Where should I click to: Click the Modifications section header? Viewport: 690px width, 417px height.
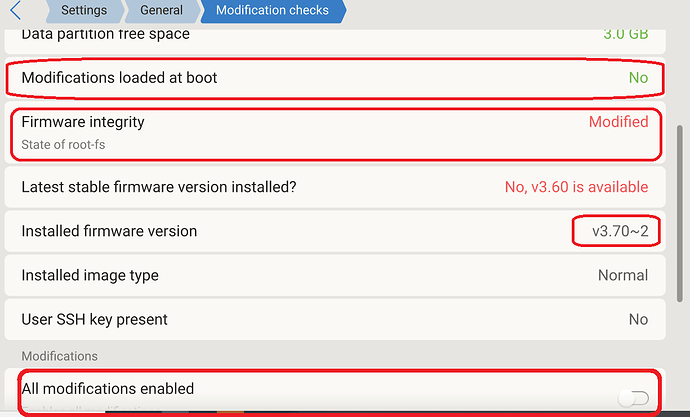pos(59,356)
